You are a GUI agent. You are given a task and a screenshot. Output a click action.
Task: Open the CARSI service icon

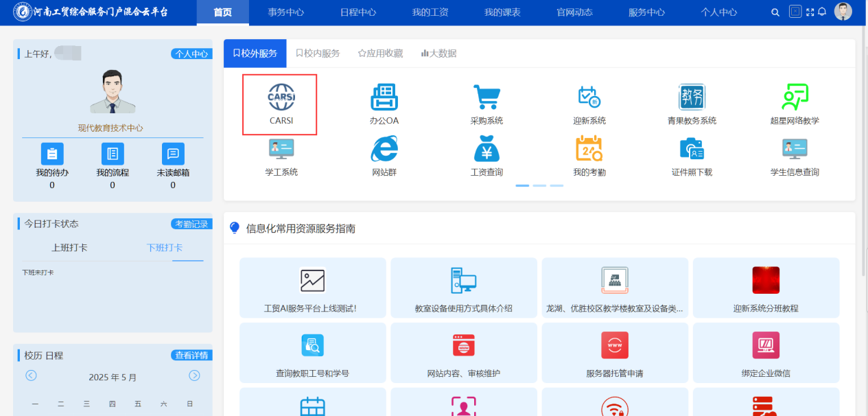pos(281,98)
